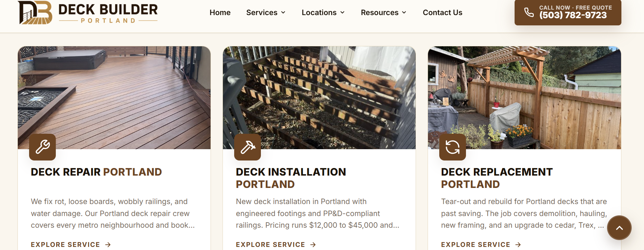Click the pergola and fence photo
This screenshot has width=644, height=250.
tap(525, 98)
